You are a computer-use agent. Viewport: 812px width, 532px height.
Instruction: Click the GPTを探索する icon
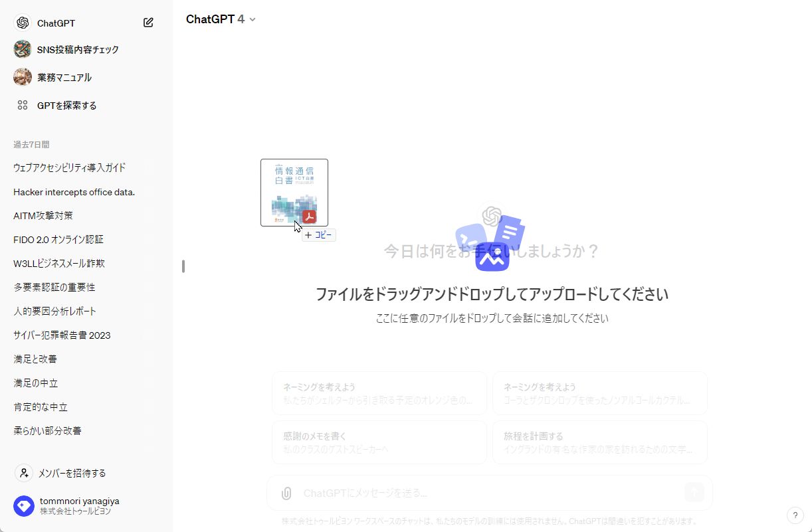(x=24, y=105)
